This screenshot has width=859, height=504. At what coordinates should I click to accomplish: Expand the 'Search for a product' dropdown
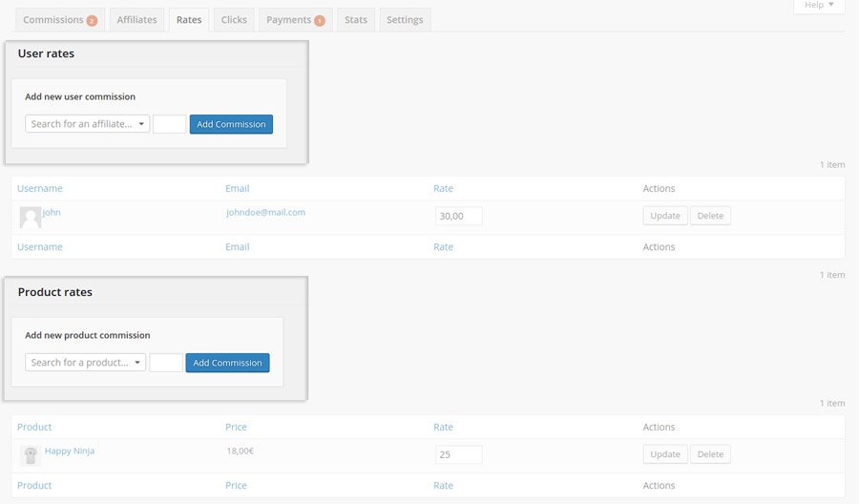[x=86, y=363]
